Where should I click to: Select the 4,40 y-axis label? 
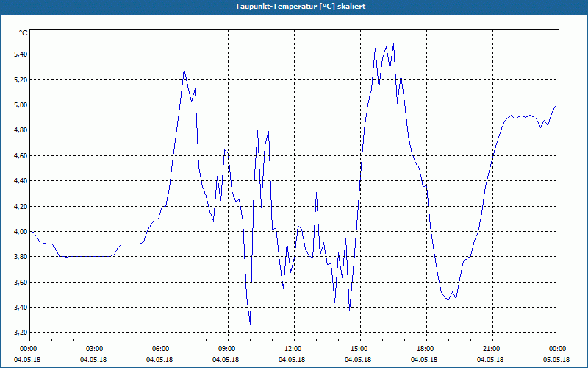pos(21,181)
